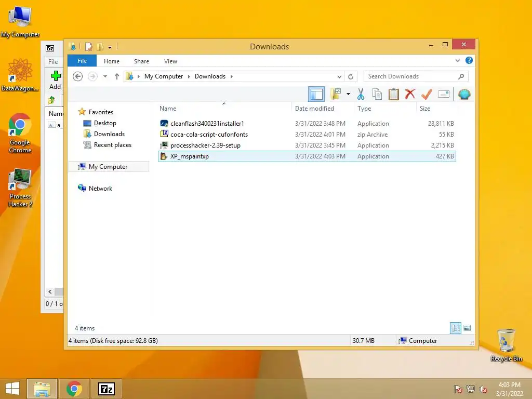Image resolution: width=532 pixels, height=399 pixels.
Task: Select the processhacker-2.39-setup file
Action: click(x=307, y=145)
